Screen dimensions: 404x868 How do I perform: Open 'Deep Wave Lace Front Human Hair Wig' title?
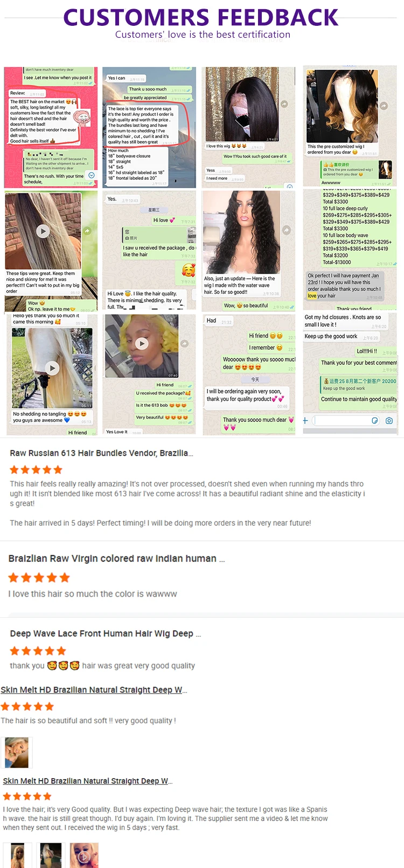click(105, 634)
